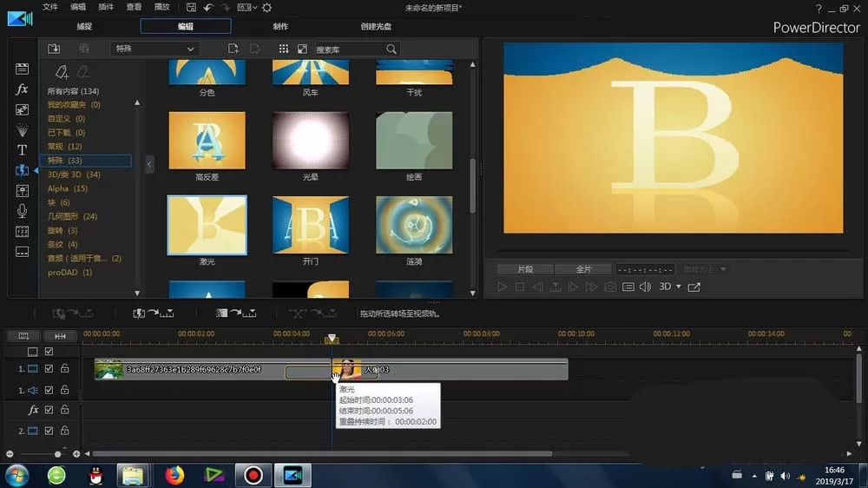The height and width of the screenshot is (488, 868).
Task: Click the library search magnifier icon
Action: [x=391, y=49]
